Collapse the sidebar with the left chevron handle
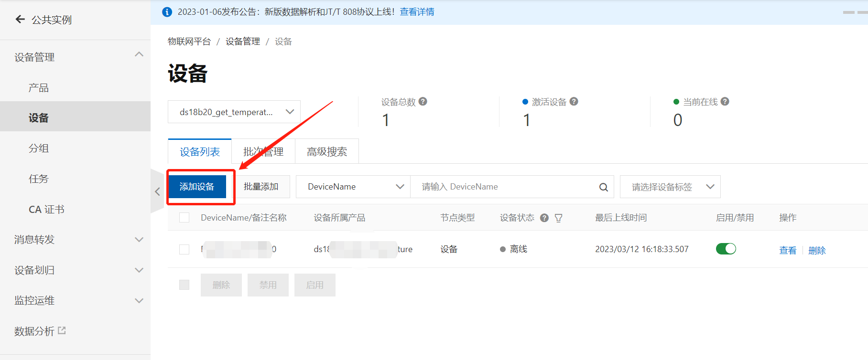This screenshot has width=868, height=360. (157, 191)
